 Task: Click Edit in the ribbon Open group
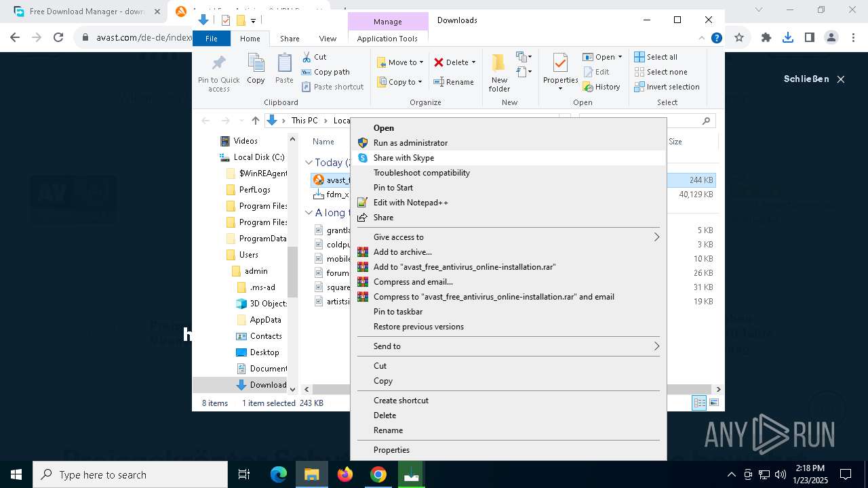[596, 72]
